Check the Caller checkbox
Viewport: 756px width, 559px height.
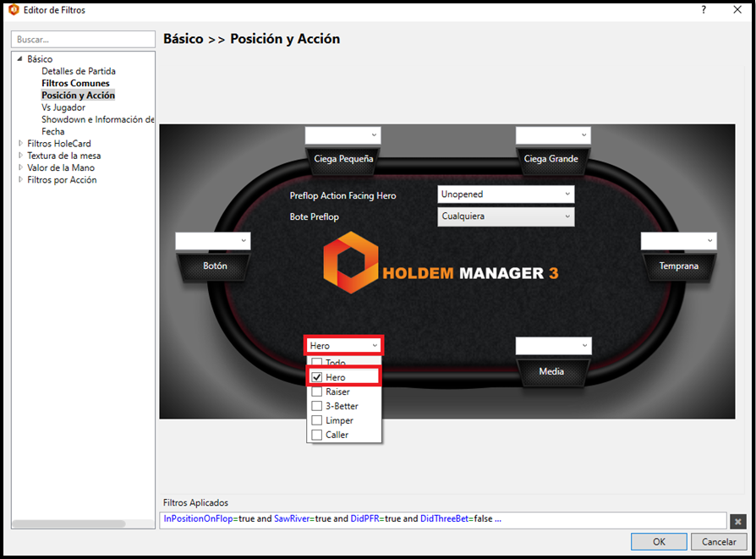[317, 435]
